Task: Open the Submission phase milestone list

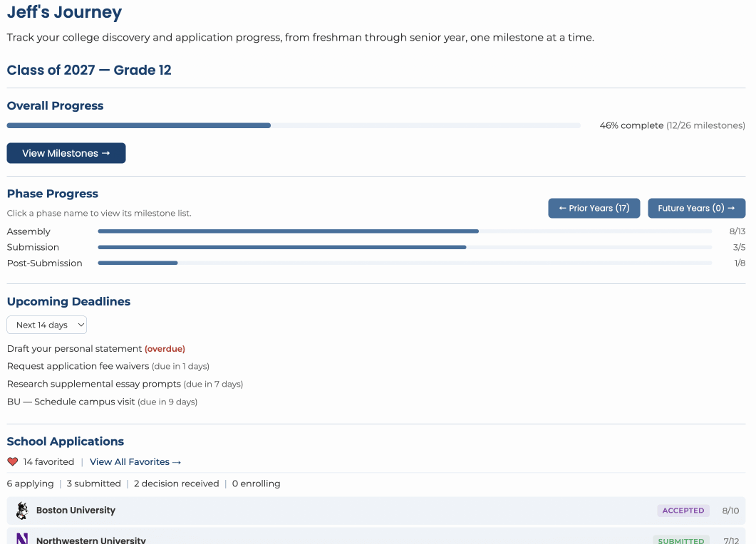Action: [x=33, y=247]
